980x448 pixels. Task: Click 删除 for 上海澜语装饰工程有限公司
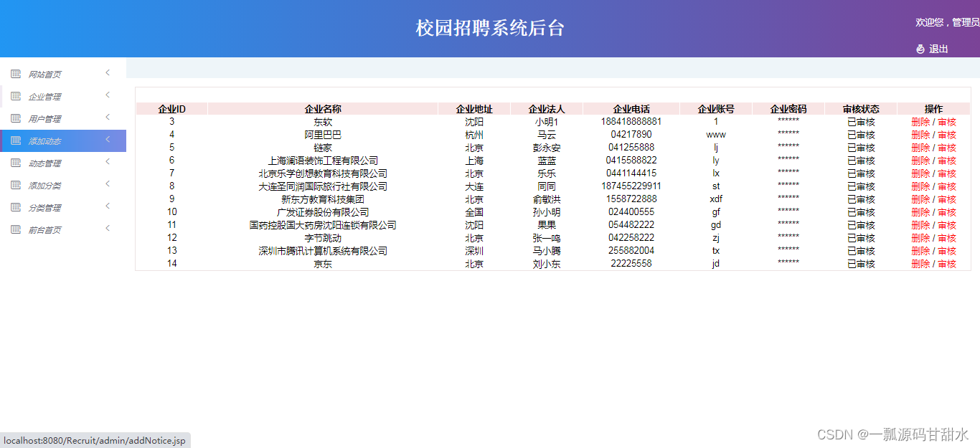[920, 161]
